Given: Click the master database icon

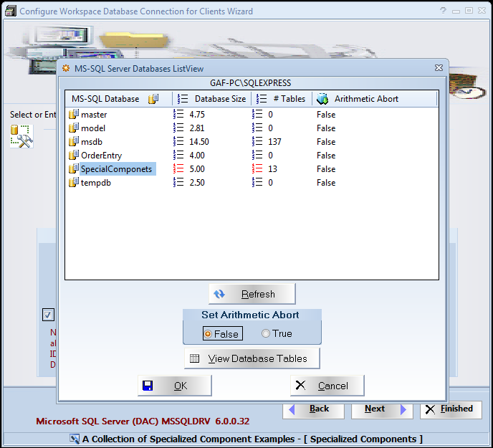Looking at the screenshot, I should click(x=72, y=115).
